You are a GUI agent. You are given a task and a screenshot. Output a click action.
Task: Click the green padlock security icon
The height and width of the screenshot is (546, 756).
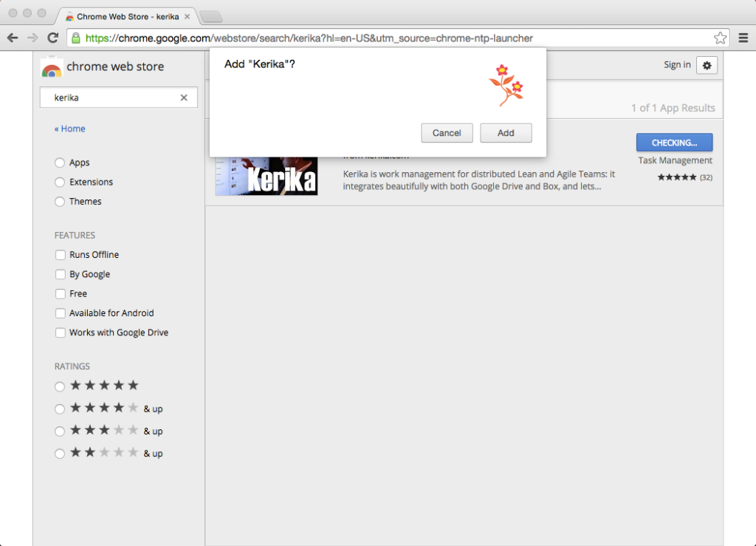point(76,38)
